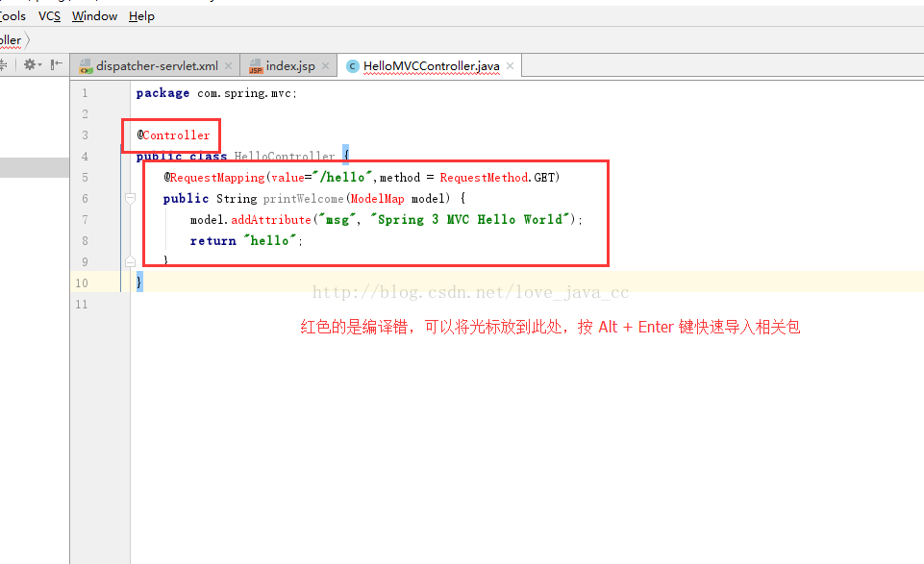Image resolution: width=924 pixels, height=564 pixels.
Task: Click the "msg" string literal
Action: point(337,220)
